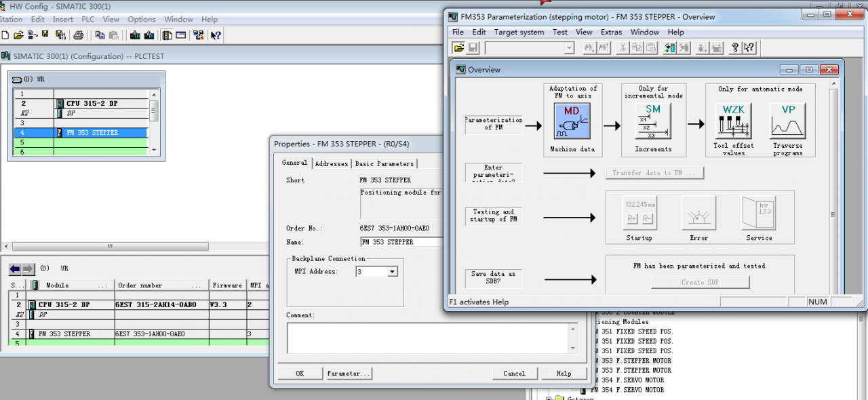This screenshot has width=868, height=400.
Task: Open the Test menu in FM353
Action: (x=560, y=32)
